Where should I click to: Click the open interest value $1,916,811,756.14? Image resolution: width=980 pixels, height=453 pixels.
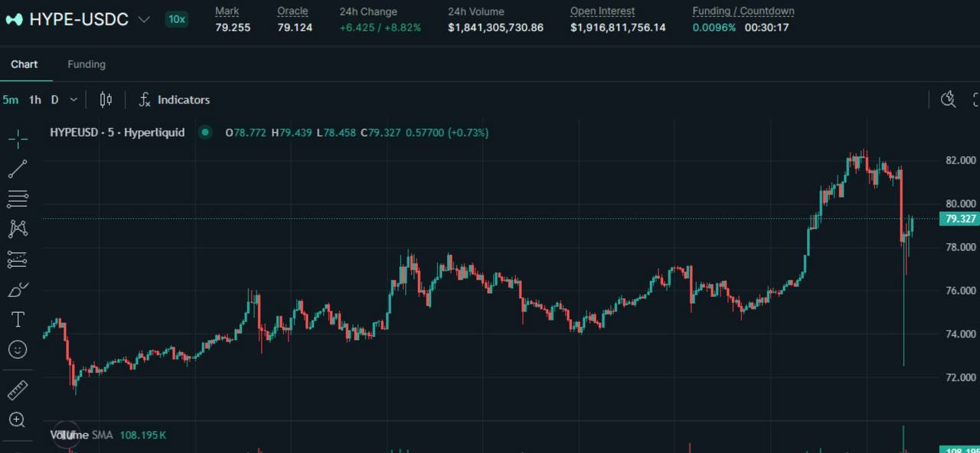pyautogui.click(x=618, y=28)
